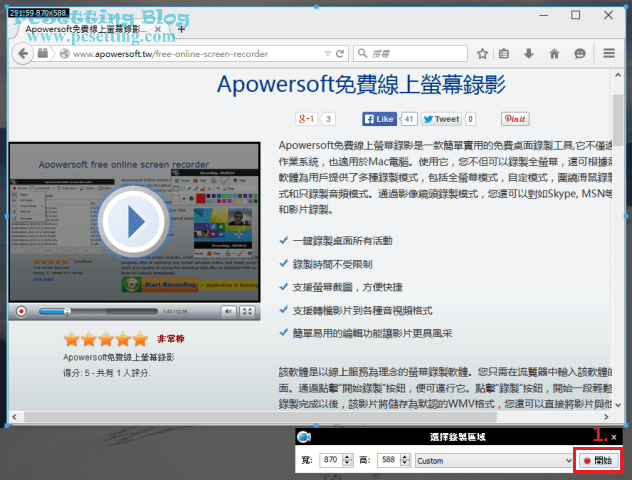This screenshot has width=632, height=480.
Task: Close the Apowersoft browser tab
Action: (x=158, y=29)
